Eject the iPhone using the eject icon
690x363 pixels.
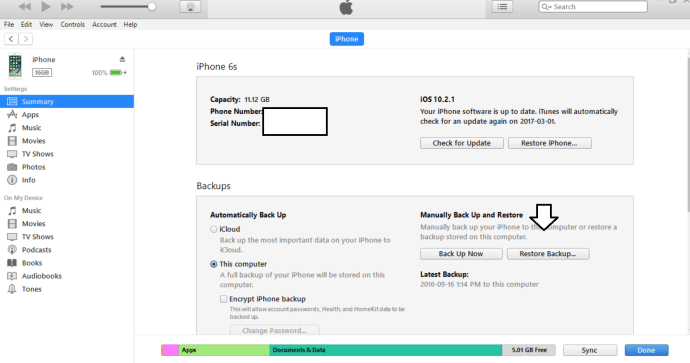pos(122,59)
